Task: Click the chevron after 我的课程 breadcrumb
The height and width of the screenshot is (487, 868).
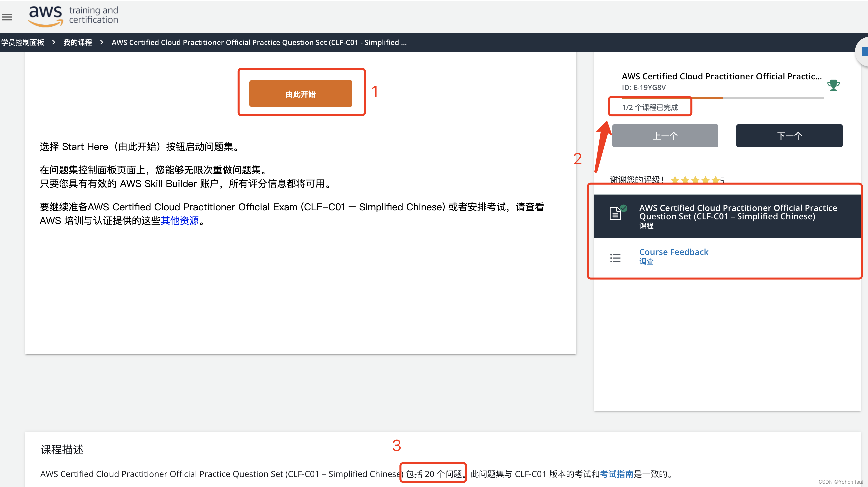Action: click(x=102, y=42)
